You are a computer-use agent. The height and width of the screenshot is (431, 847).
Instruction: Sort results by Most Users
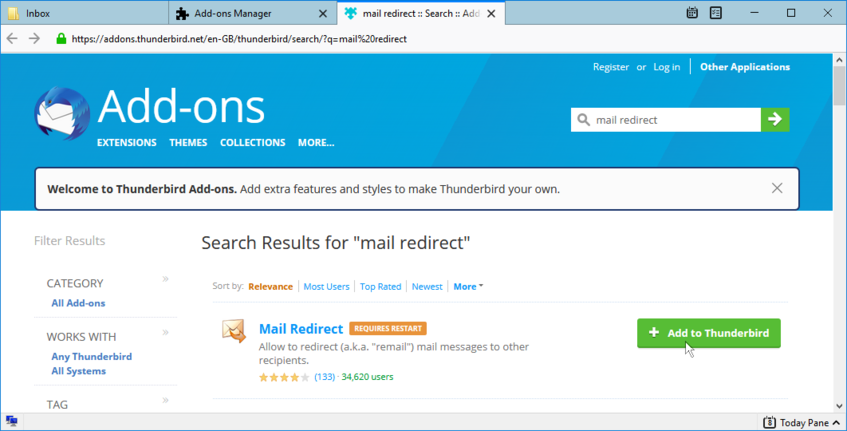click(326, 286)
